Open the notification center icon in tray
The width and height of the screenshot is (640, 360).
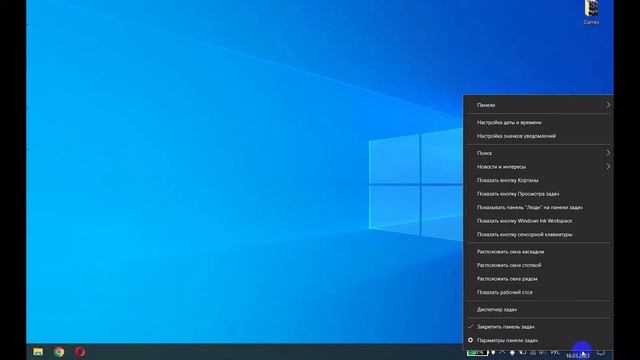pyautogui.click(x=601, y=352)
